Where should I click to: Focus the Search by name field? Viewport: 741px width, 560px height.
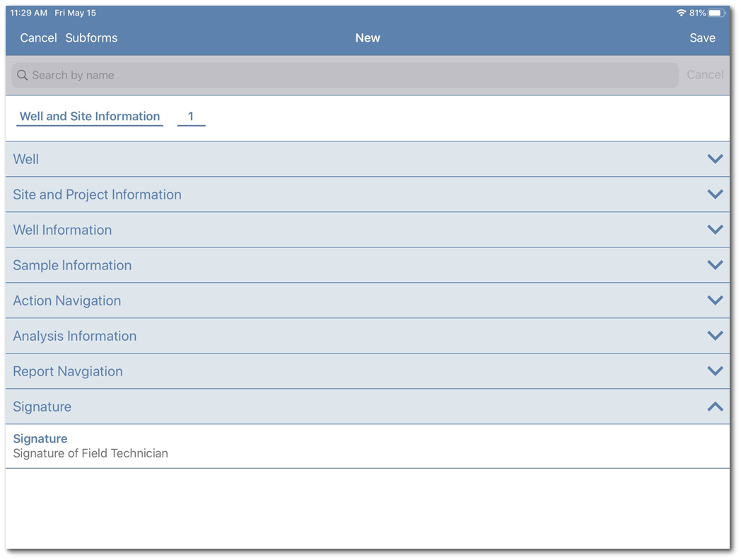point(345,76)
